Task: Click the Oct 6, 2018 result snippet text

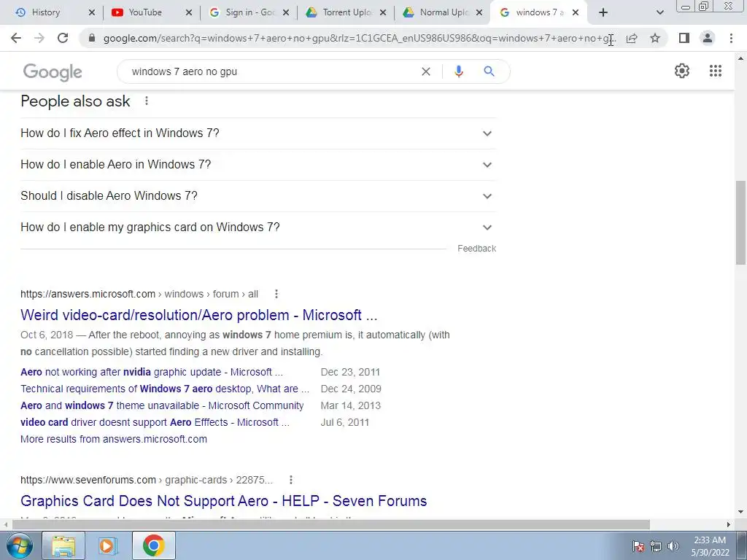Action: coord(235,343)
